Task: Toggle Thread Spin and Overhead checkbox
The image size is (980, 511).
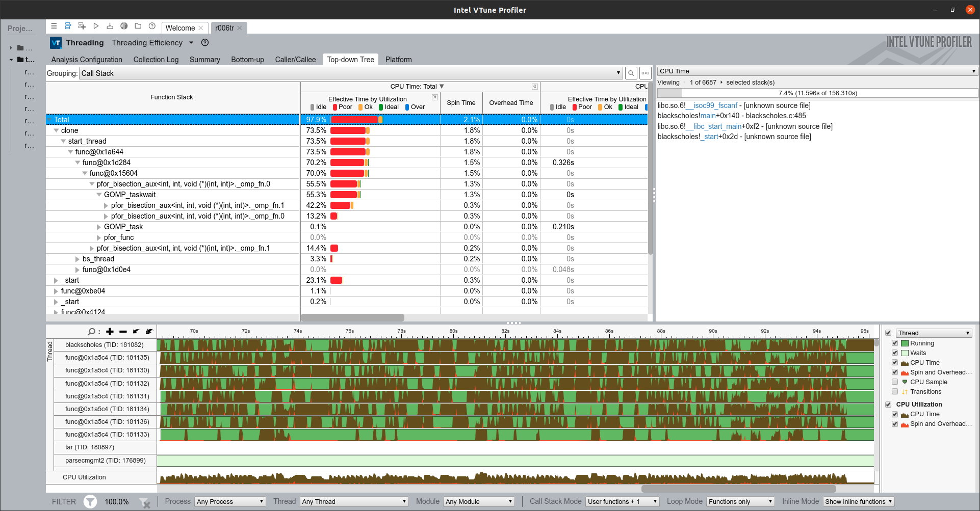Action: (x=895, y=372)
